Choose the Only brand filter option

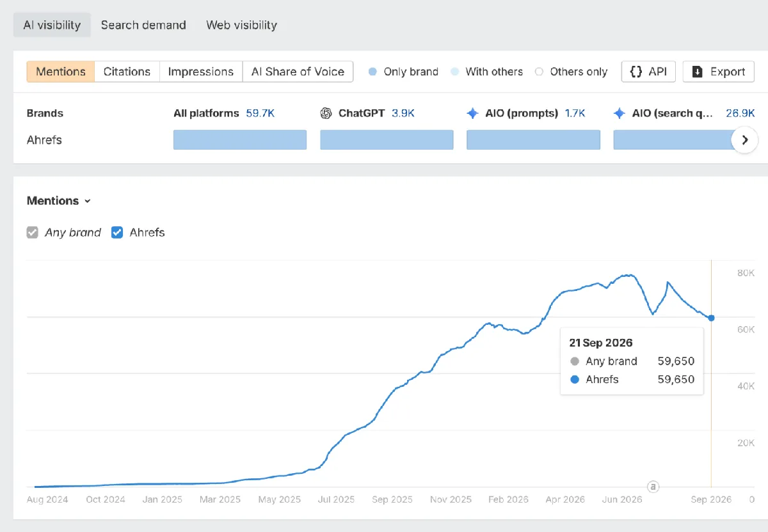click(x=404, y=72)
